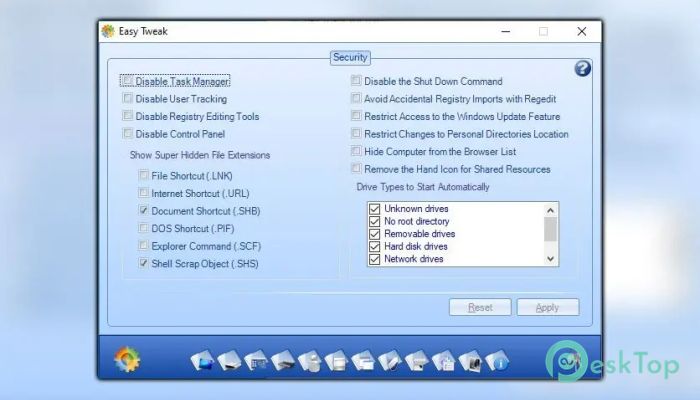Click the colorful gear logo in bottom bar
The height and width of the screenshot is (400, 700).
tap(127, 359)
